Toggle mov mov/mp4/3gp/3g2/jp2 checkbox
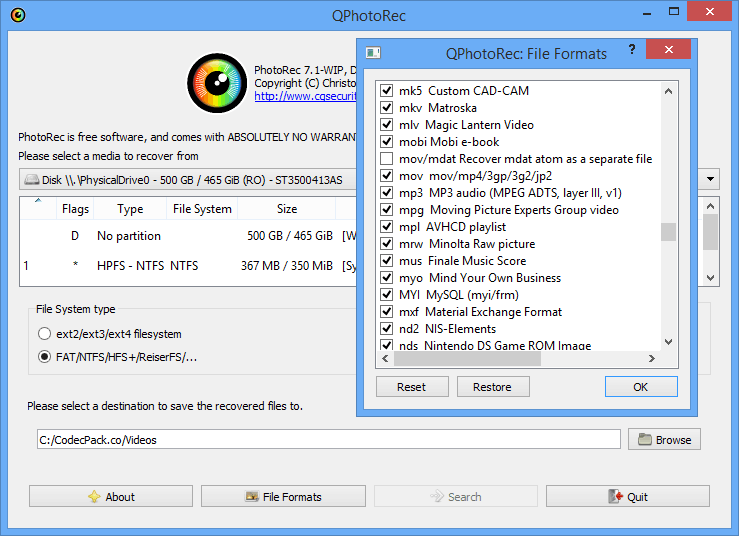 386,175
